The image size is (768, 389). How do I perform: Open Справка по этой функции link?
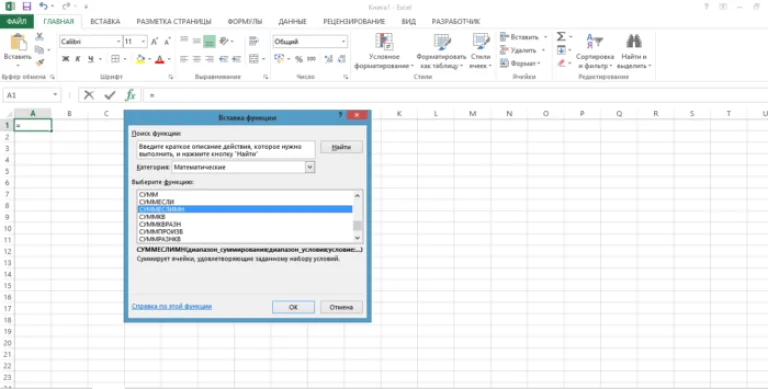(x=171, y=306)
